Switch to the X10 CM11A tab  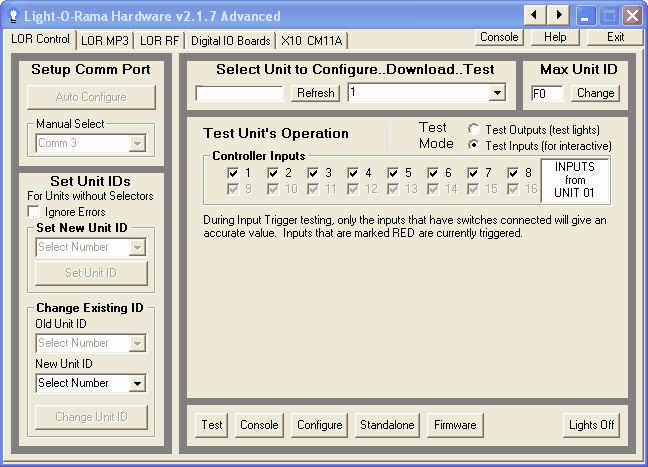[x=311, y=41]
